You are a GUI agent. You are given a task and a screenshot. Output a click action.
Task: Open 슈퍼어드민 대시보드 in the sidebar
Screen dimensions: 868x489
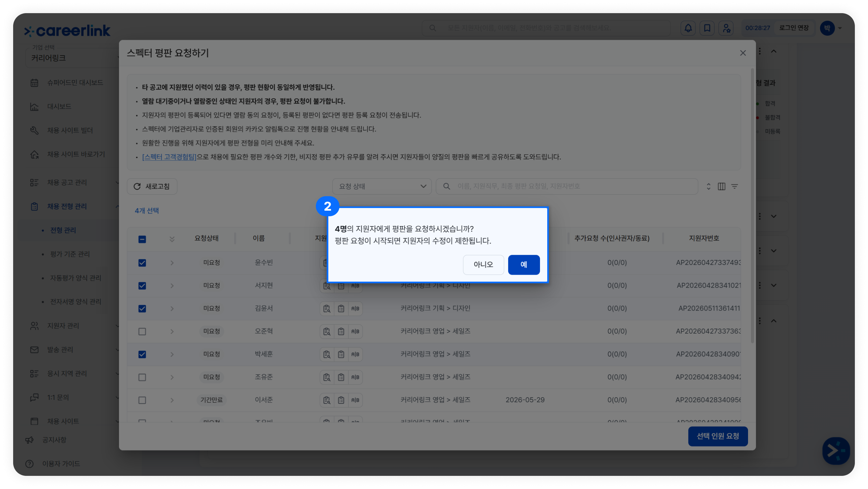[75, 82]
